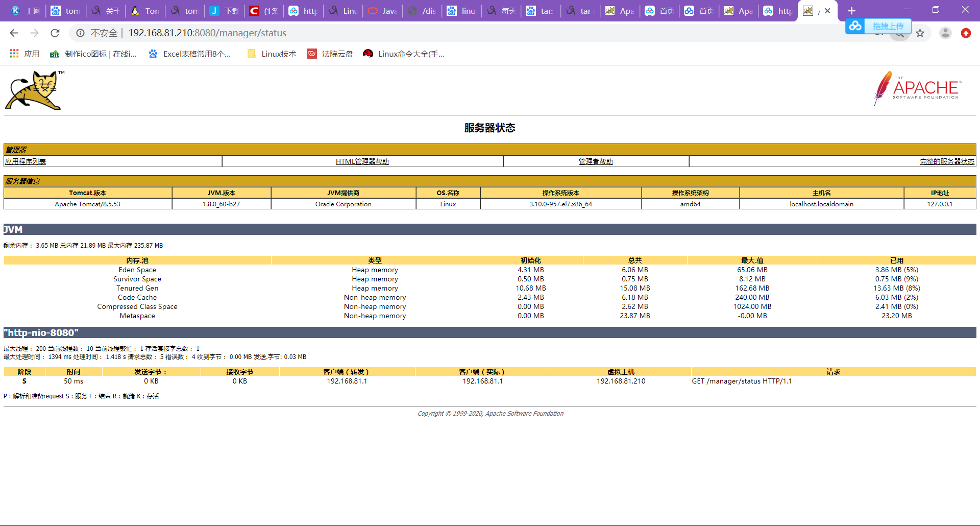This screenshot has width=980, height=526.
Task: Click the JVM version 1.8.0_60-b27 cell
Action: point(222,204)
